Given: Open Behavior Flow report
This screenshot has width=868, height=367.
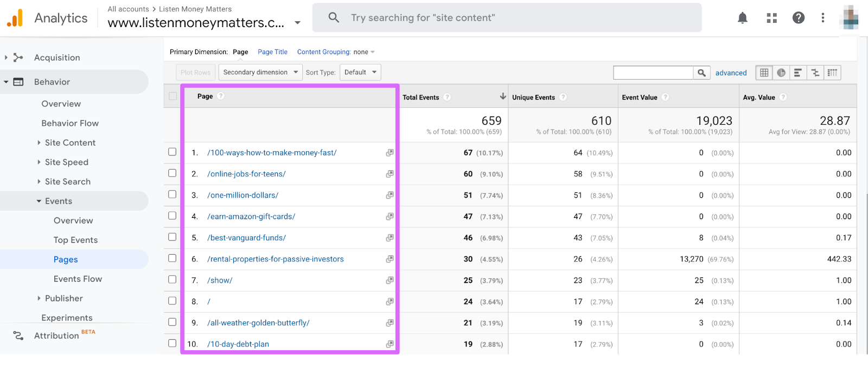Looking at the screenshot, I should pos(70,123).
